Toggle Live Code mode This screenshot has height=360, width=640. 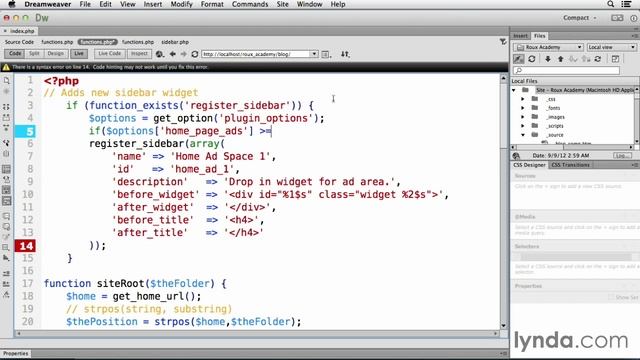[109, 53]
